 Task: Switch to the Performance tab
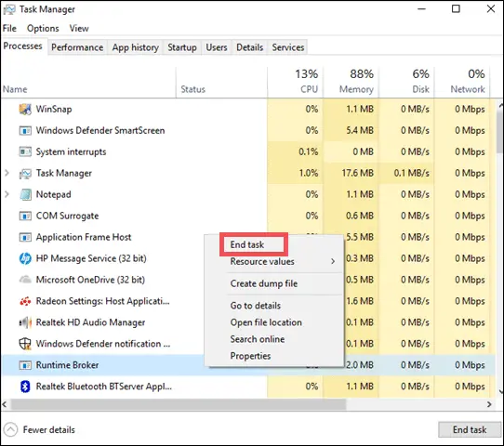(x=77, y=47)
